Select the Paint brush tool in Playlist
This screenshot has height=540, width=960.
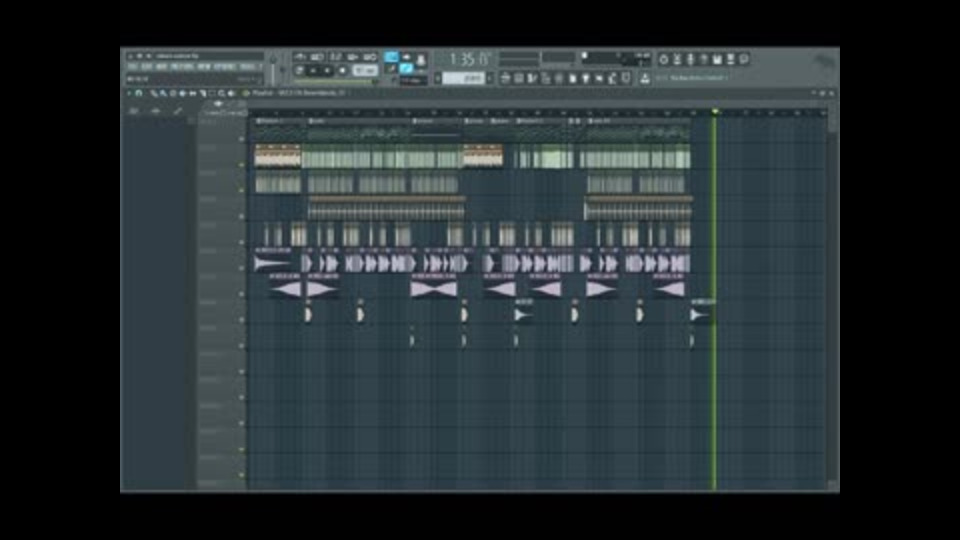163,93
